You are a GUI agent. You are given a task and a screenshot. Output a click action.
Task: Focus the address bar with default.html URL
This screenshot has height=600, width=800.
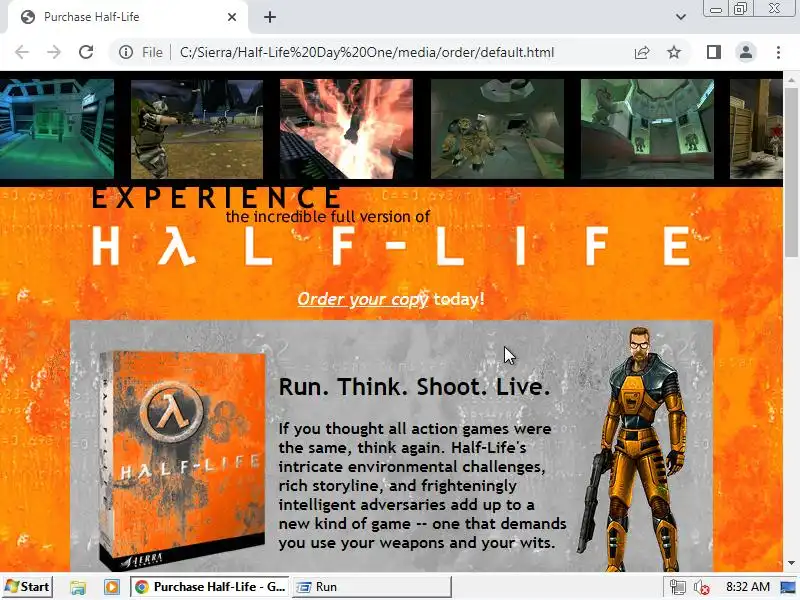tap(367, 52)
